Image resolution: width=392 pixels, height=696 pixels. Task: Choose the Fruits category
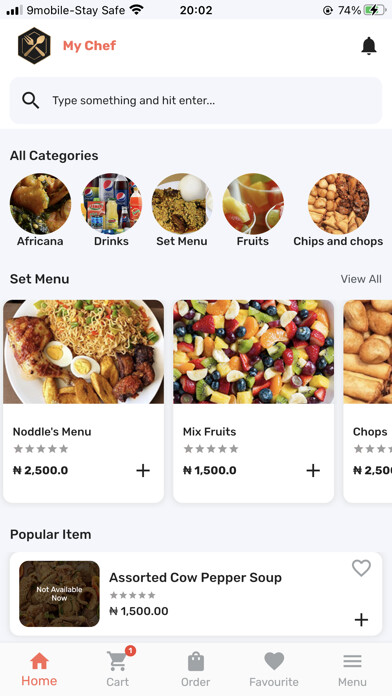pyautogui.click(x=253, y=210)
